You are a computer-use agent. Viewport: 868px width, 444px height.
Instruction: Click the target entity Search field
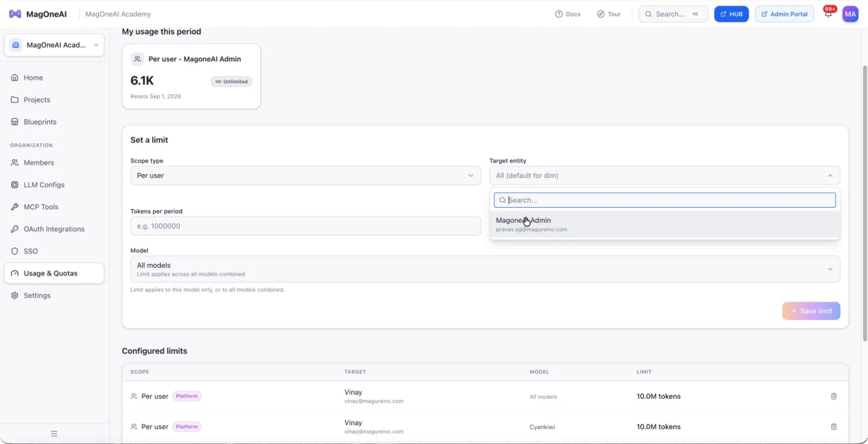(665, 200)
